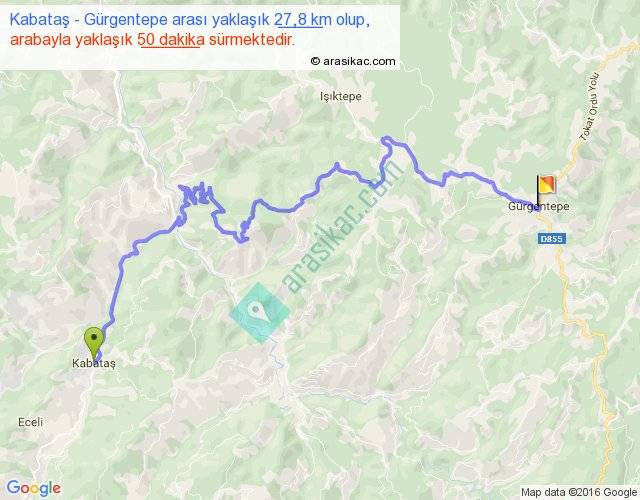Select the Gürgentepe town label
This screenshot has width=640, height=500.
[x=538, y=207]
